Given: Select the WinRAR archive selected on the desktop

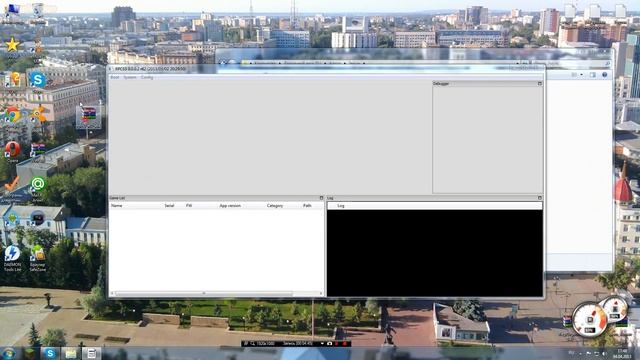Looking at the screenshot, I should tap(89, 116).
